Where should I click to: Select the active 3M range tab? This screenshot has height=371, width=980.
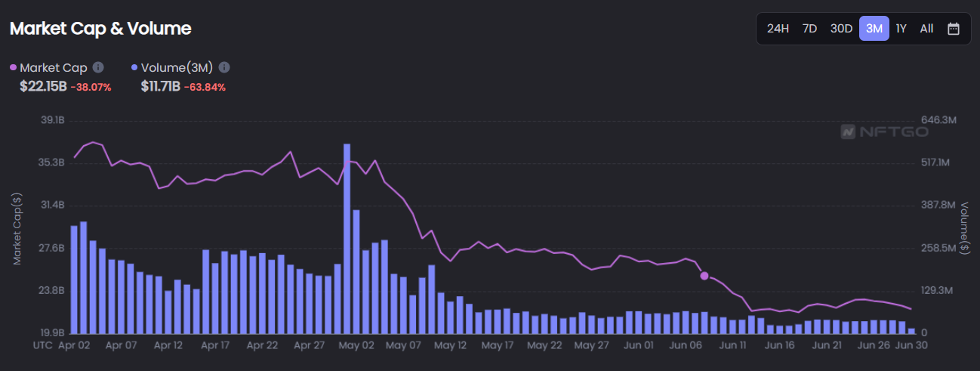coord(874,29)
